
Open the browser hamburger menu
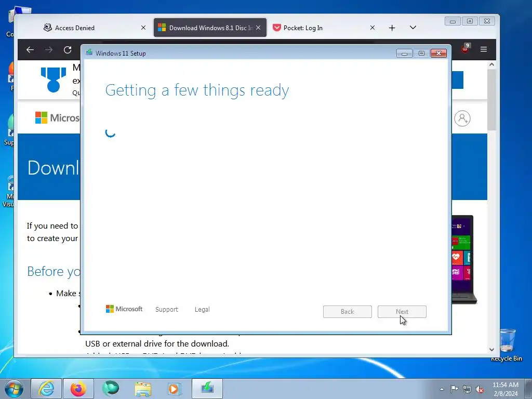[484, 49]
